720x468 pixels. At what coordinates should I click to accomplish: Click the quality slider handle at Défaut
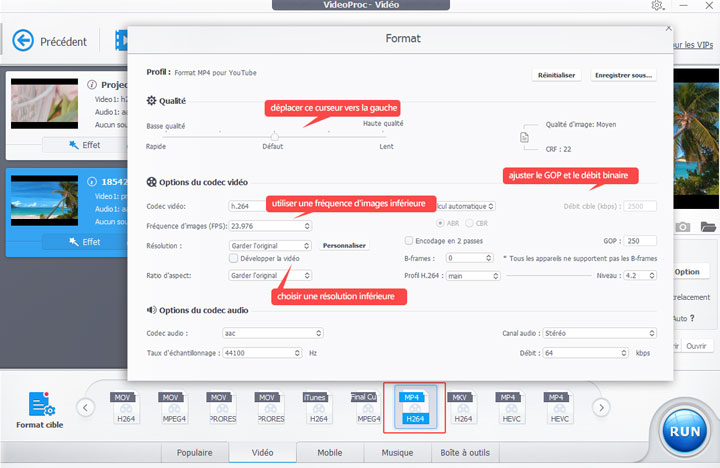pyautogui.click(x=275, y=136)
